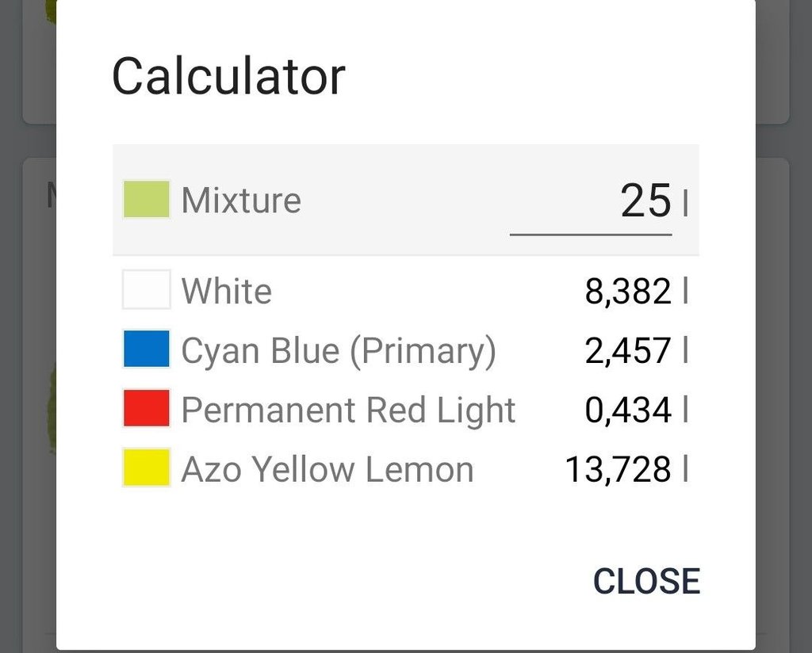The width and height of the screenshot is (812, 653).
Task: Click the Permanent Red Light label
Action: coord(348,410)
